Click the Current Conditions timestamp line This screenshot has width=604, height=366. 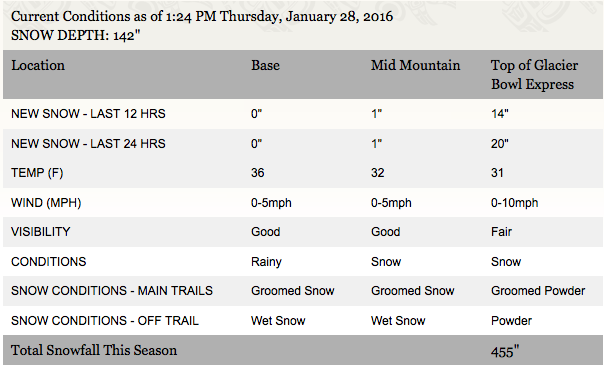(202, 17)
